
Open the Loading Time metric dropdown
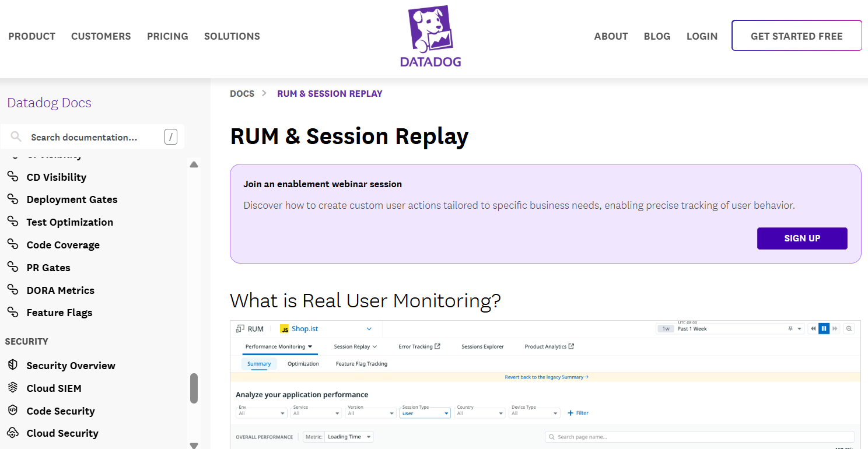(x=349, y=436)
